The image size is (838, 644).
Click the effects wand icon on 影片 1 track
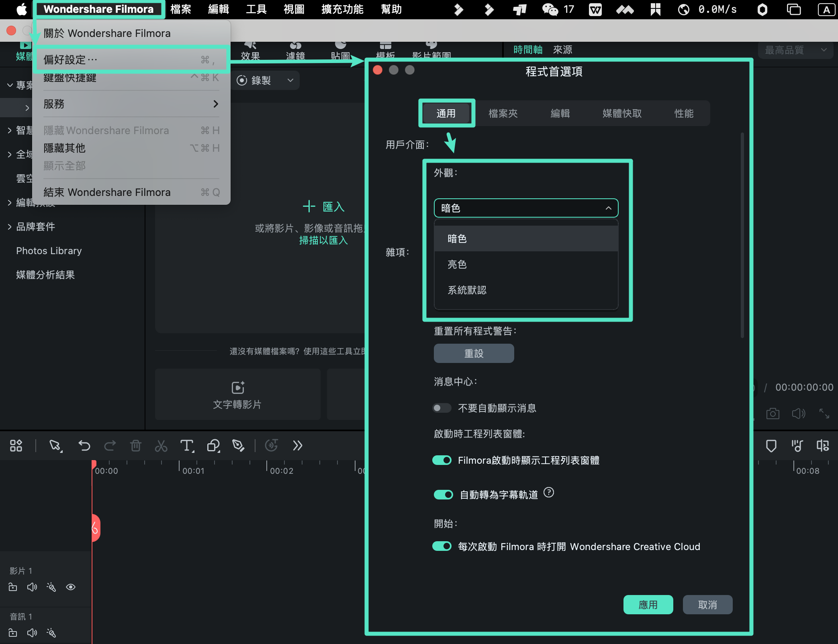tap(51, 587)
